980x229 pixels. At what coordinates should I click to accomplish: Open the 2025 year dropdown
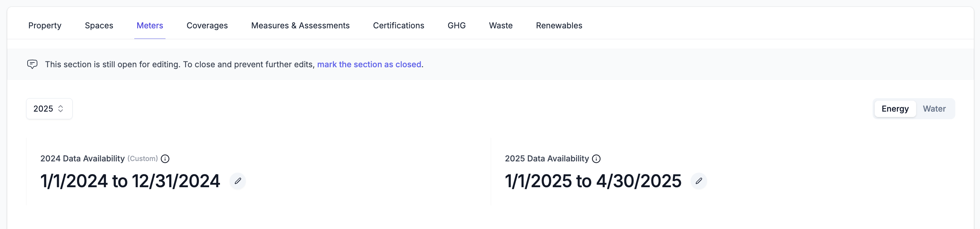49,109
